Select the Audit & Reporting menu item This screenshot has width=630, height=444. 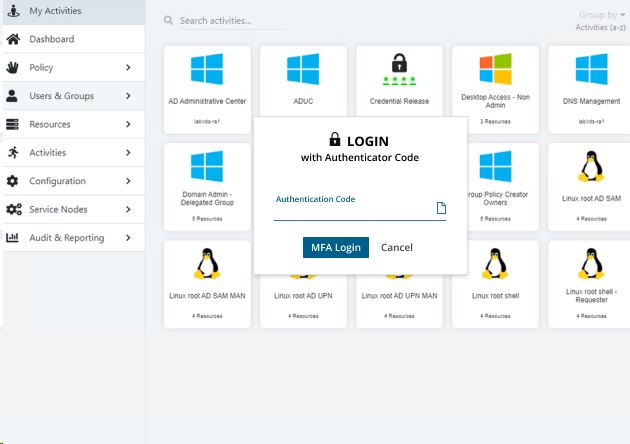tap(74, 237)
